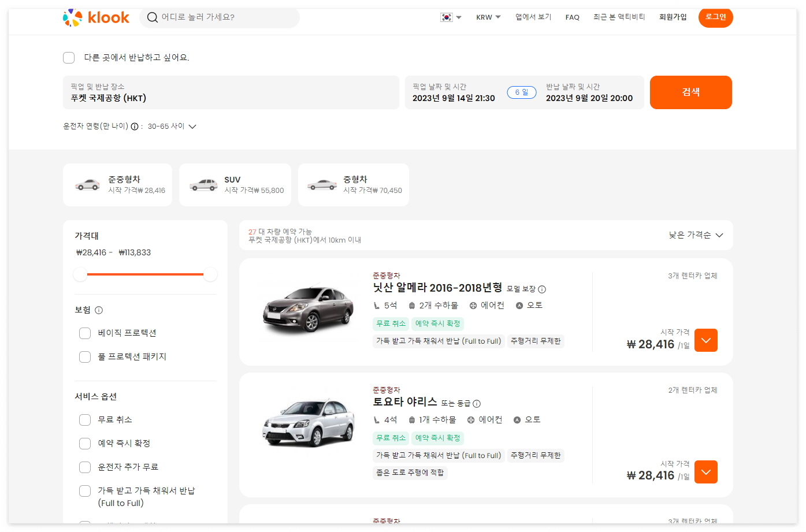Image resolution: width=806 pixels, height=532 pixels.
Task: Expand Toyota Yaris rental offers arrow
Action: pyautogui.click(x=706, y=472)
